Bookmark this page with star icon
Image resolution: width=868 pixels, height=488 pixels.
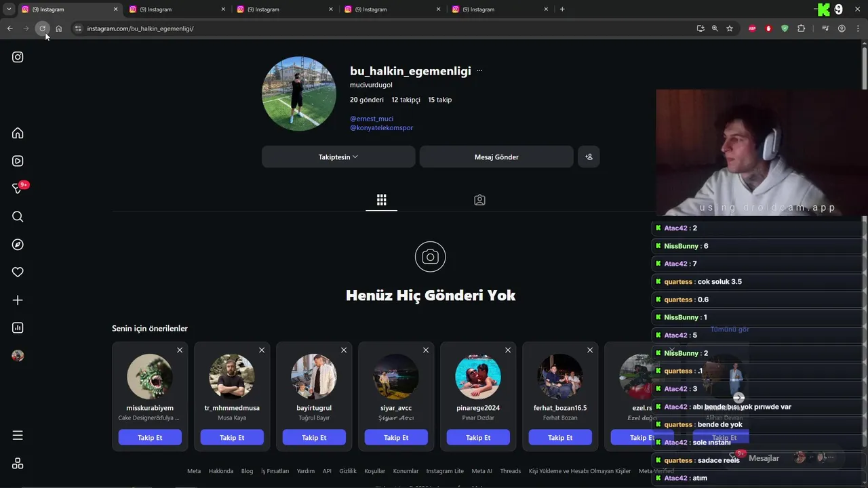(x=730, y=28)
